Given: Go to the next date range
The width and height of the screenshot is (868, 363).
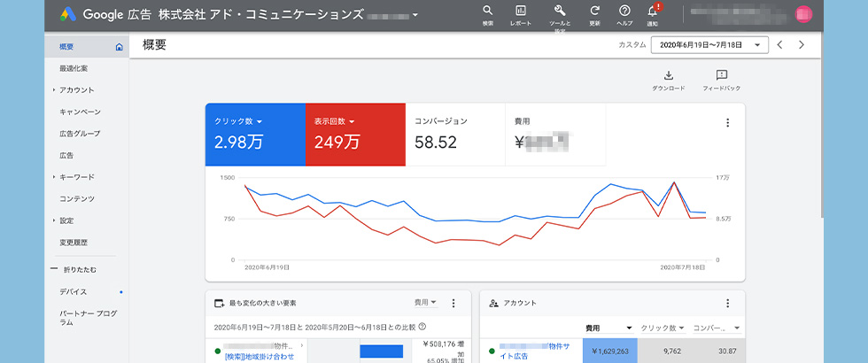Looking at the screenshot, I should tap(802, 44).
